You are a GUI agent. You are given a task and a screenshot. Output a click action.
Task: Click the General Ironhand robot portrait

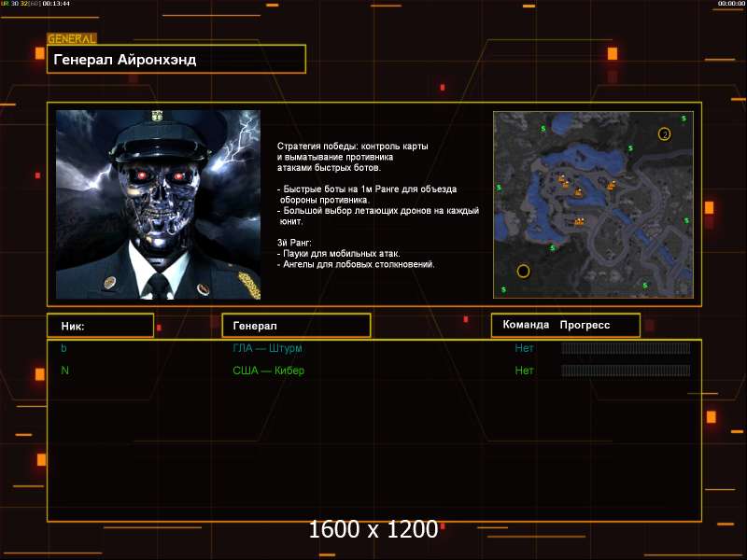[158, 204]
